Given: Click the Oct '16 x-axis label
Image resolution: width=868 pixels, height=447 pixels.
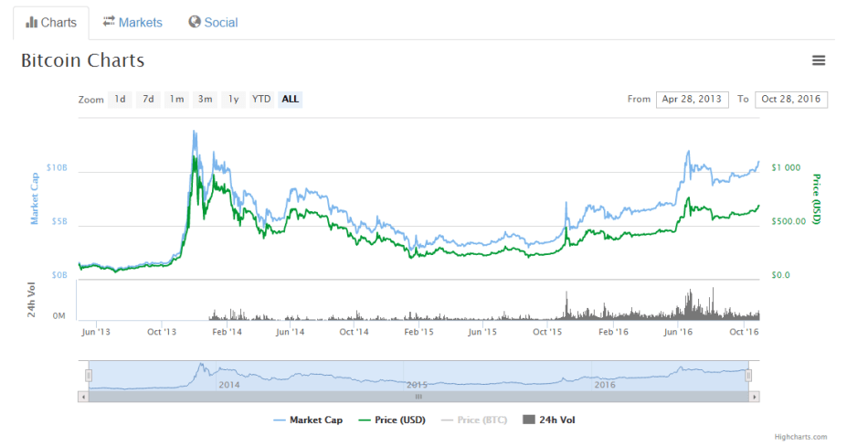Looking at the screenshot, I should 744,332.
